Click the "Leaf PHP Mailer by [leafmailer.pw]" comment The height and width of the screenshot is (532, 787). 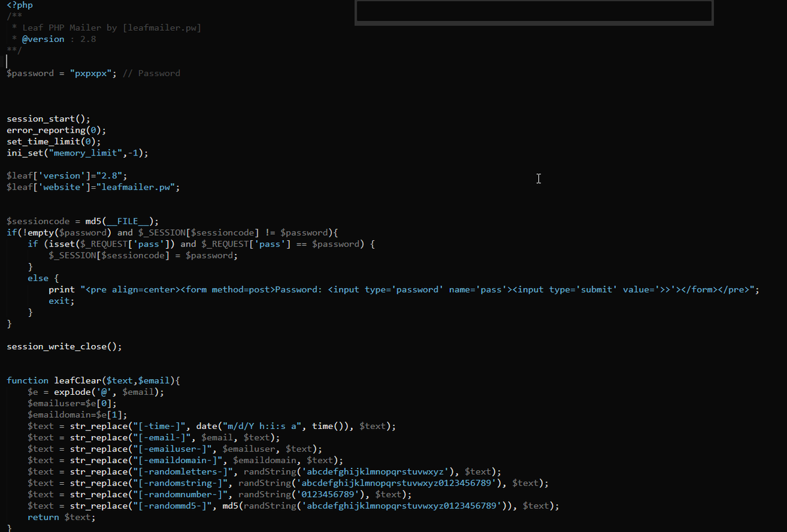coord(111,28)
